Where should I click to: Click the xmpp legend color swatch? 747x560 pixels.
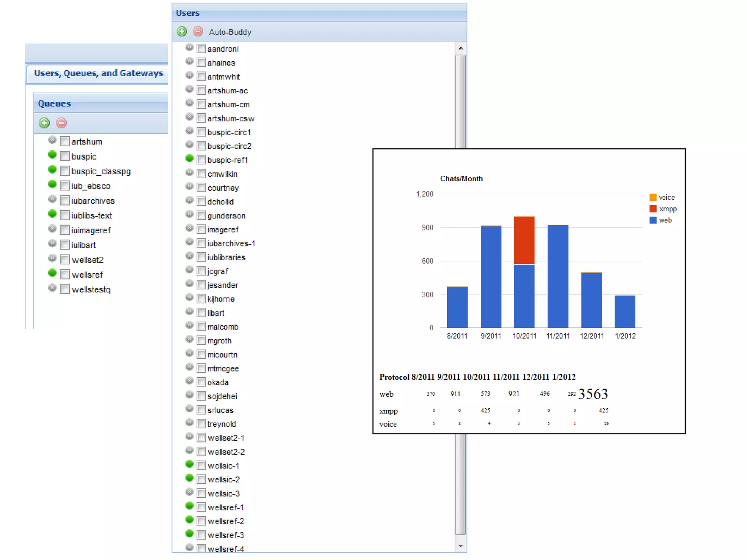(653, 209)
